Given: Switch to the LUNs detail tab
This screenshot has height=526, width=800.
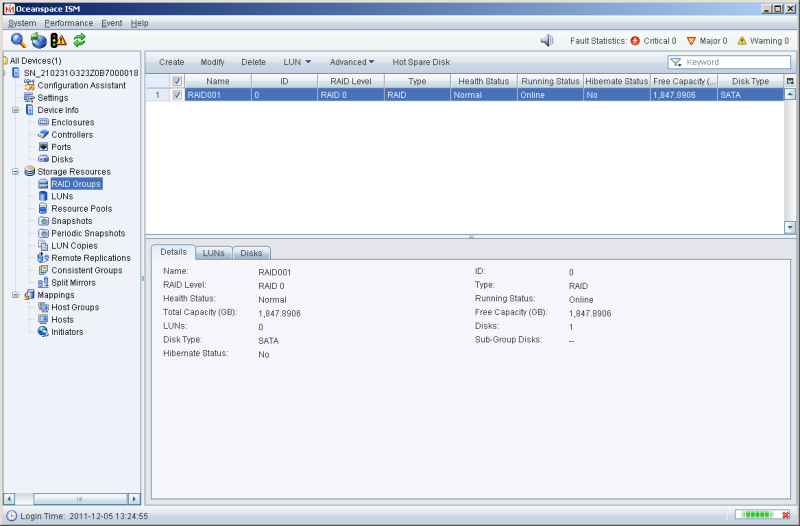Looking at the screenshot, I should (213, 253).
